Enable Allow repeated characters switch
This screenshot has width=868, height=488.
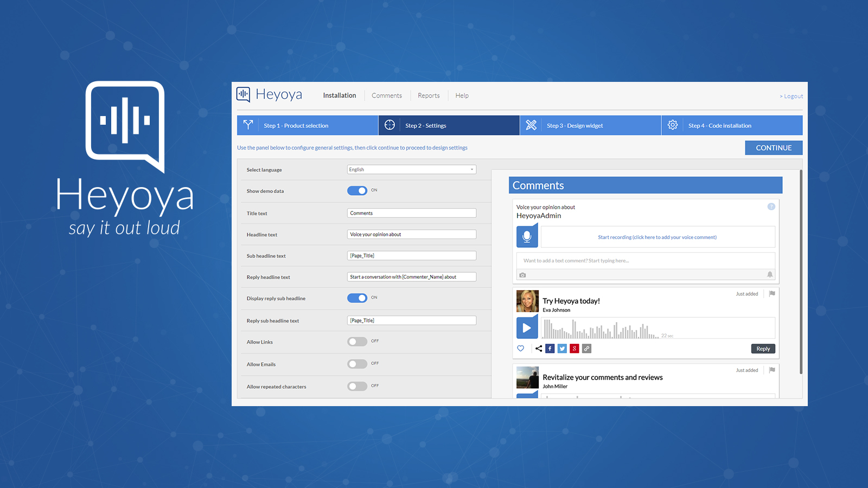(x=357, y=386)
